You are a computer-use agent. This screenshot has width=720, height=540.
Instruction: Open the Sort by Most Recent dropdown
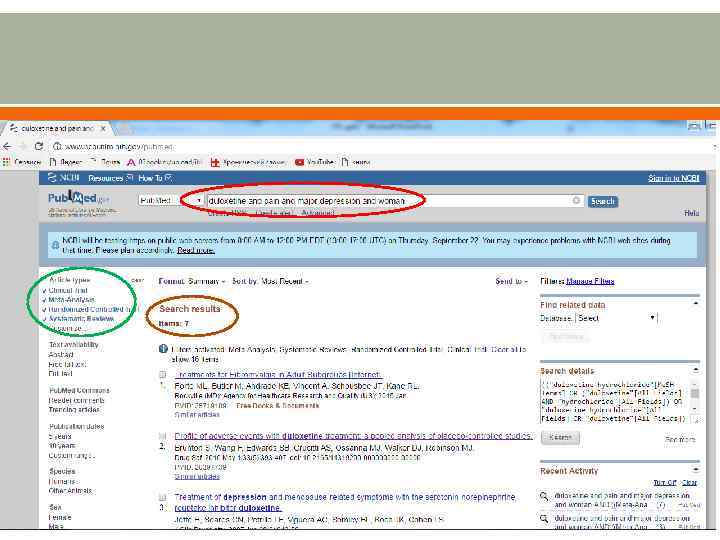pos(270,281)
